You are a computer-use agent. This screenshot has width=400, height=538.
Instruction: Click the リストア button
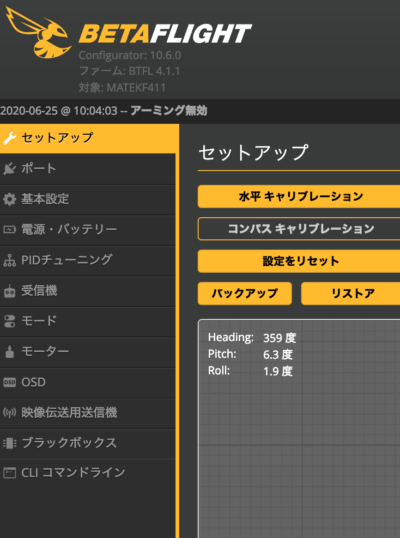coord(351,293)
